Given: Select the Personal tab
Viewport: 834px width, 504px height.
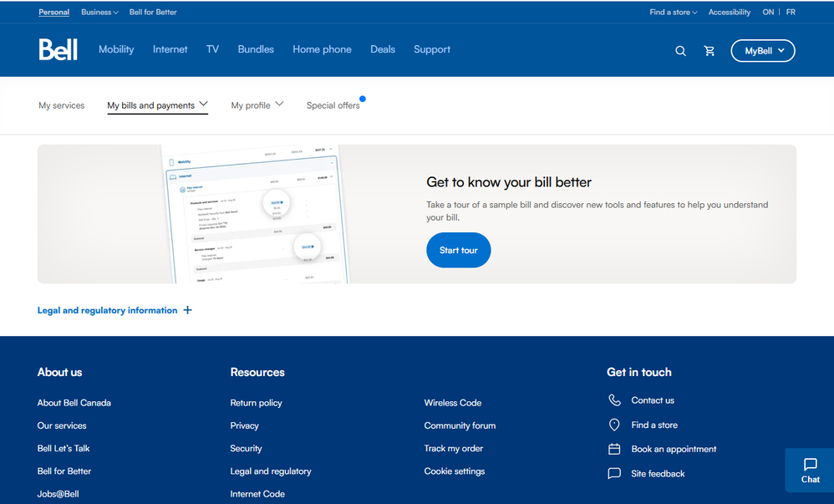Looking at the screenshot, I should point(53,13).
